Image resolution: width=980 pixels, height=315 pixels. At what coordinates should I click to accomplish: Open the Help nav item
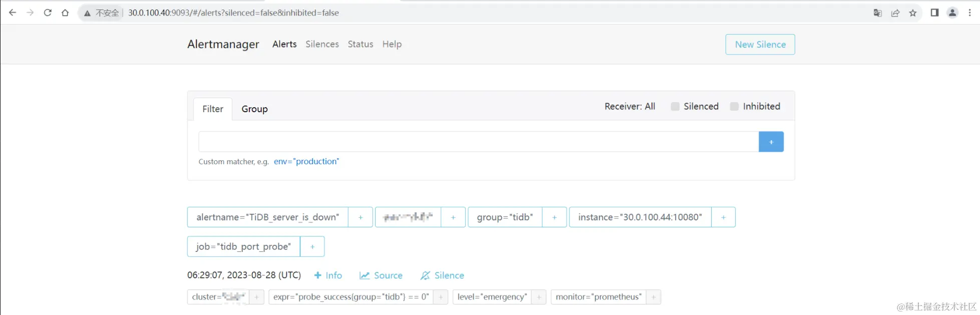[392, 44]
